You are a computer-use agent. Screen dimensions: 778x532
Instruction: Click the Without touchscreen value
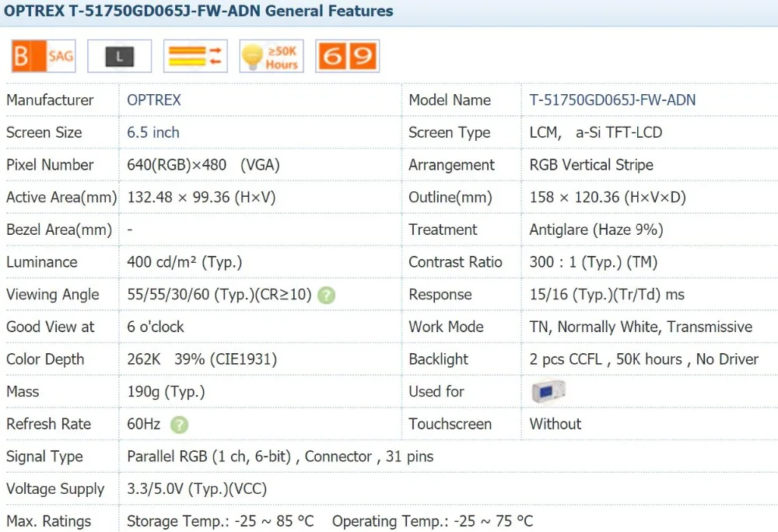[x=555, y=424]
